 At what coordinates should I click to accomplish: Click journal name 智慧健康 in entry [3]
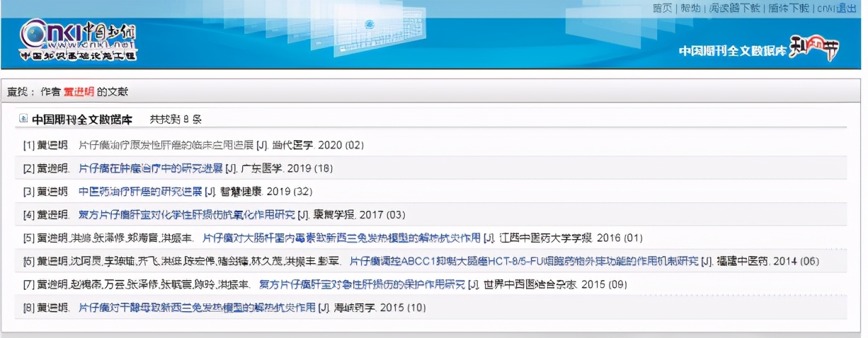(x=242, y=192)
